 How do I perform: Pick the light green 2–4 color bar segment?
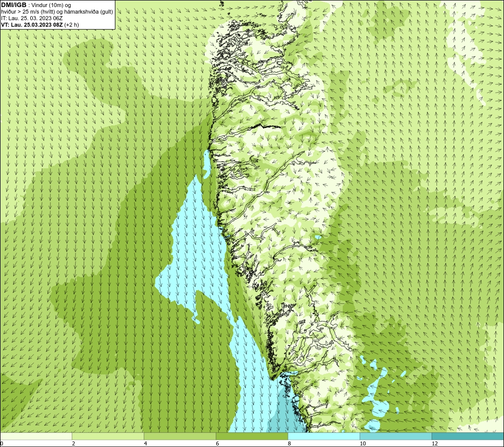(108, 436)
